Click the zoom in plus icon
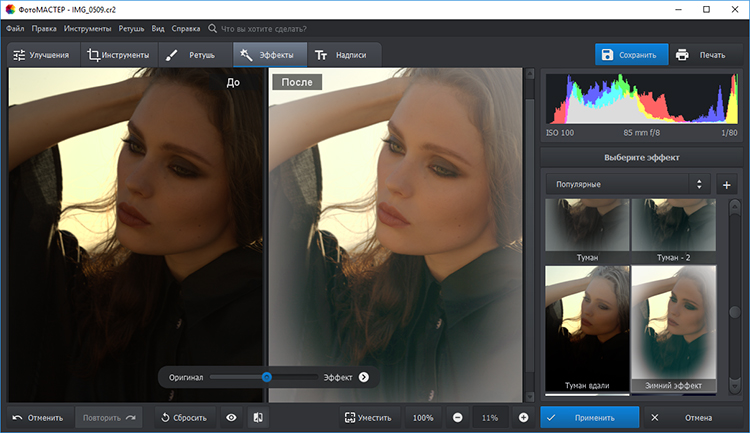Screen dimensions: 750x433 coord(523,417)
